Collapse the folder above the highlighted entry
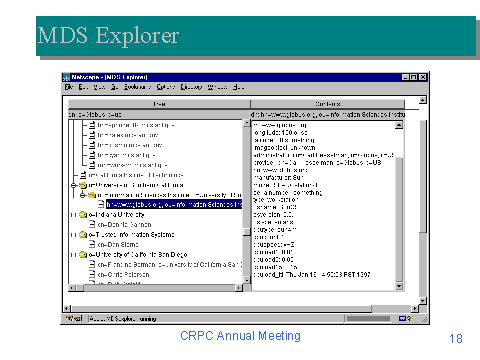480x360 pixels. pos(83,195)
